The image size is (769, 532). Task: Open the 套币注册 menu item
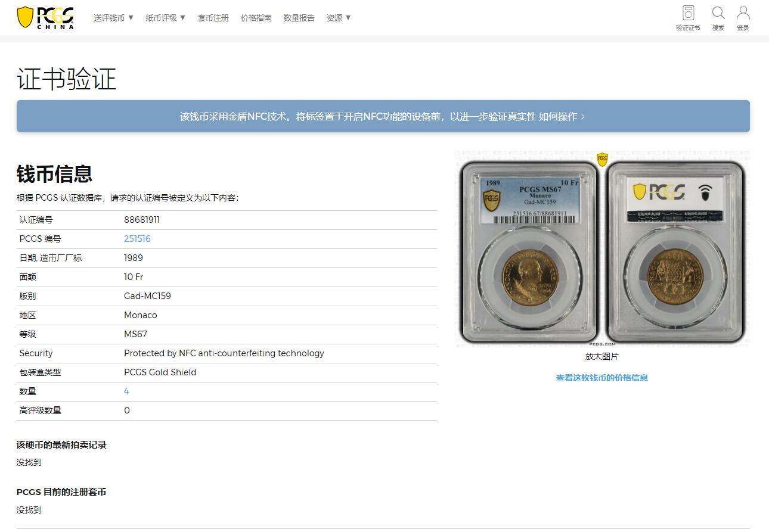213,18
